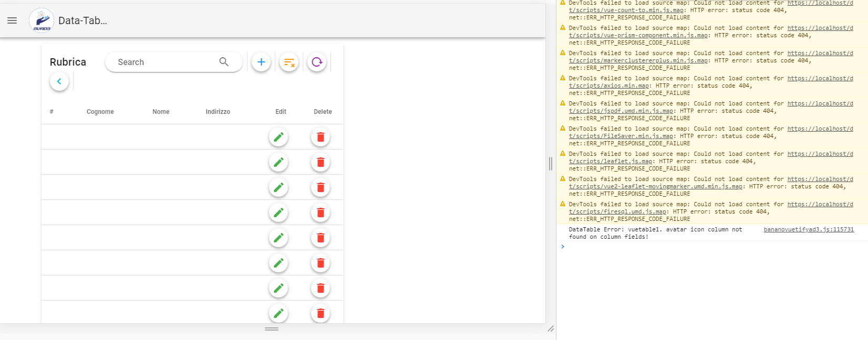Open the vue-count-to.min.js.map link
Screen dimensions: 868x340
(626, 10)
